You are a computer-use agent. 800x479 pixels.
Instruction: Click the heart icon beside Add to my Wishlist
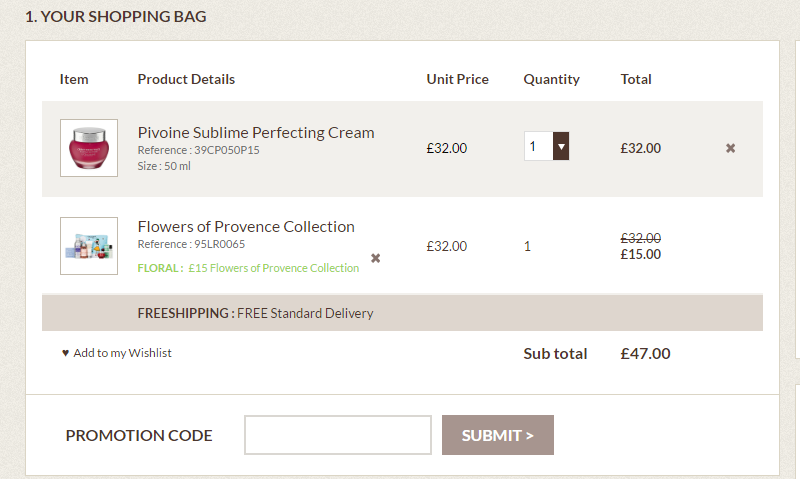point(66,353)
